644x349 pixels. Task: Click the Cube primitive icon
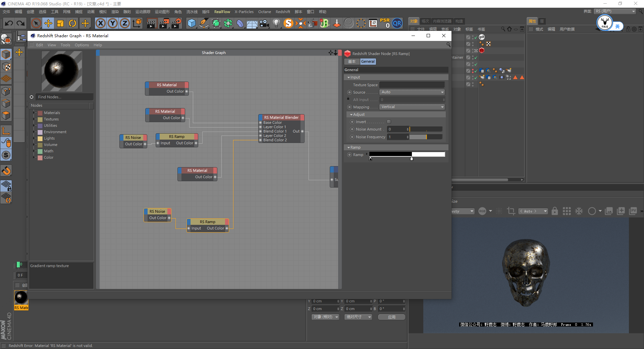pyautogui.click(x=192, y=23)
